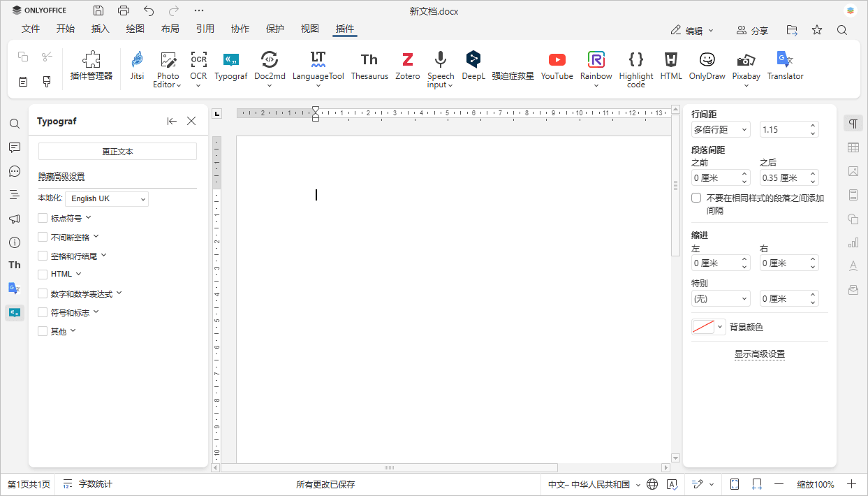Screen dimensions: 868x496
Task: Check 不要在相同样式的段落之间添加间隔 option
Action: point(696,198)
